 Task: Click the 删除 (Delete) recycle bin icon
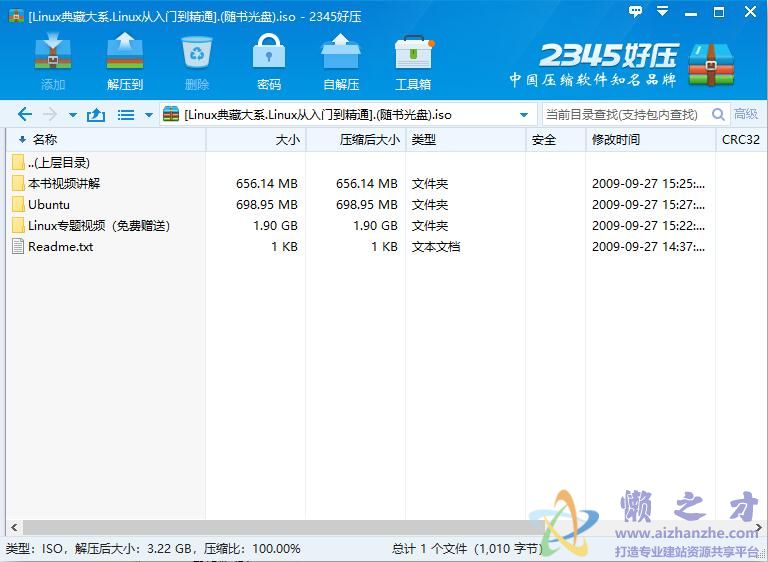197,52
